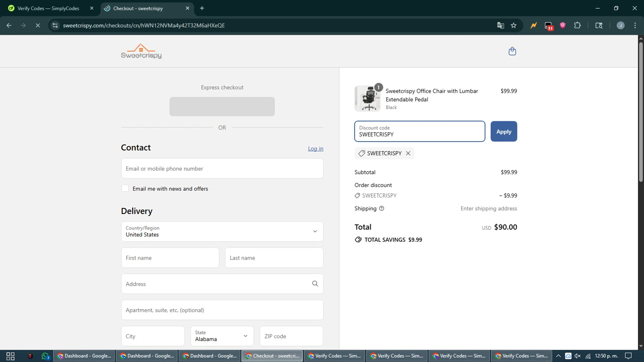Open the State dropdown
This screenshot has width=644, height=362.
[x=222, y=336]
